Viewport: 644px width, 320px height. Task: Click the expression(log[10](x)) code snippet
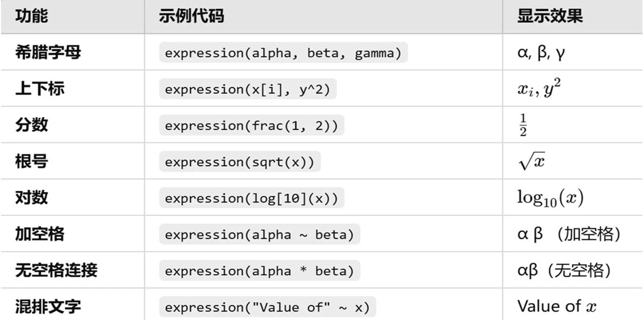pyautogui.click(x=251, y=199)
